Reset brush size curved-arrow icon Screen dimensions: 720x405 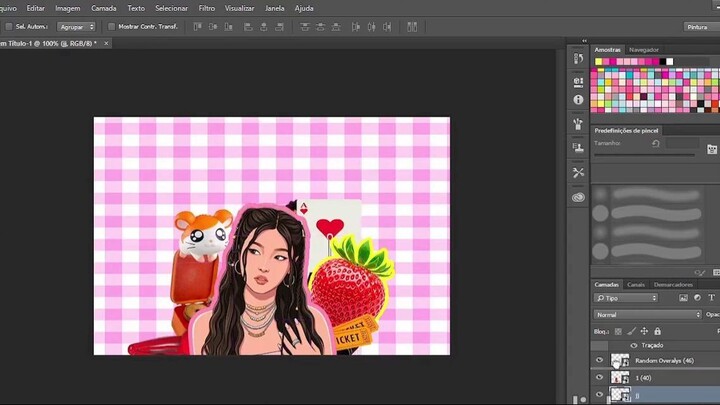pyautogui.click(x=656, y=144)
